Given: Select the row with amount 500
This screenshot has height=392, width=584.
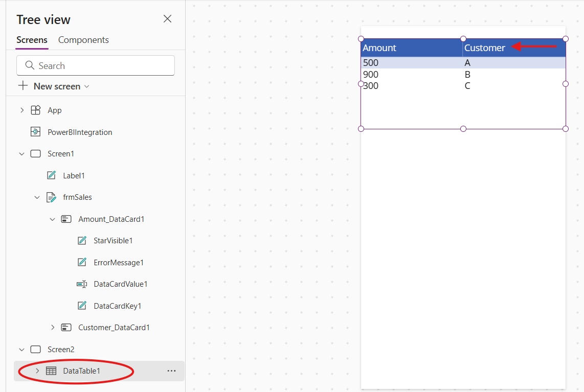Looking at the screenshot, I should (463, 62).
